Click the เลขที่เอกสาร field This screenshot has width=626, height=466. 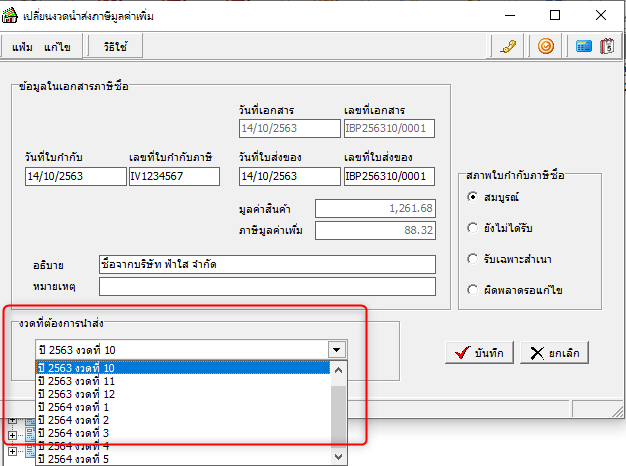point(389,128)
